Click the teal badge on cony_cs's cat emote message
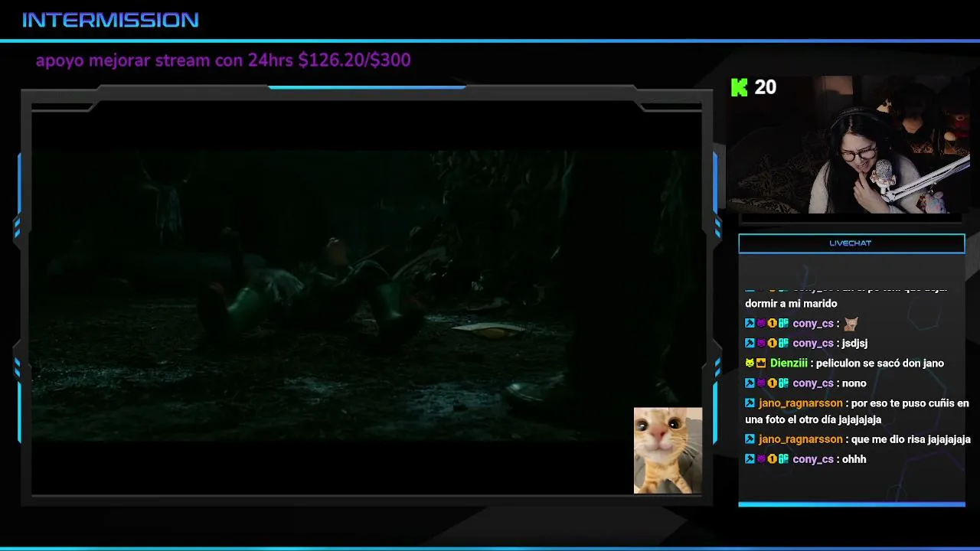 tap(783, 324)
